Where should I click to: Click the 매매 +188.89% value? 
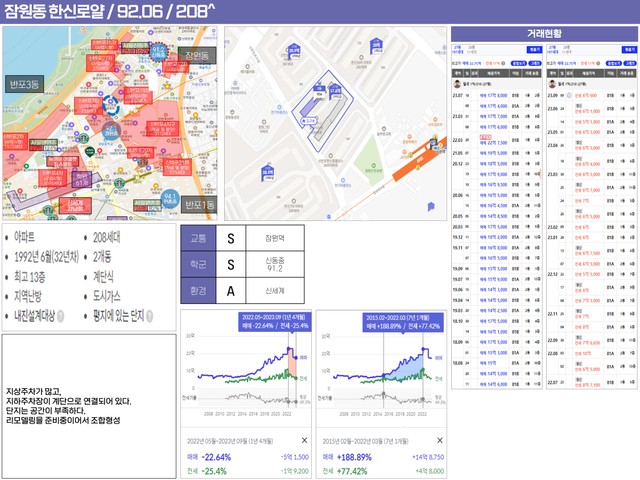(354, 457)
